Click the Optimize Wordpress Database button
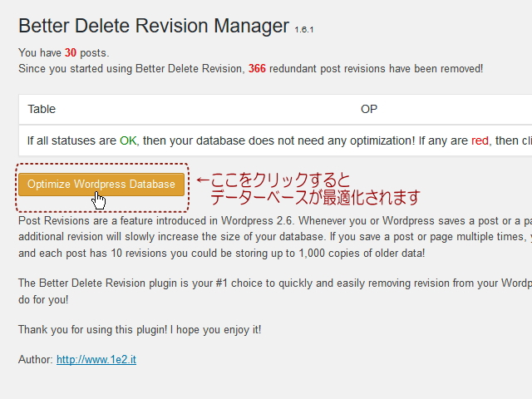Viewport: 532px width, 399px height. tap(101, 185)
